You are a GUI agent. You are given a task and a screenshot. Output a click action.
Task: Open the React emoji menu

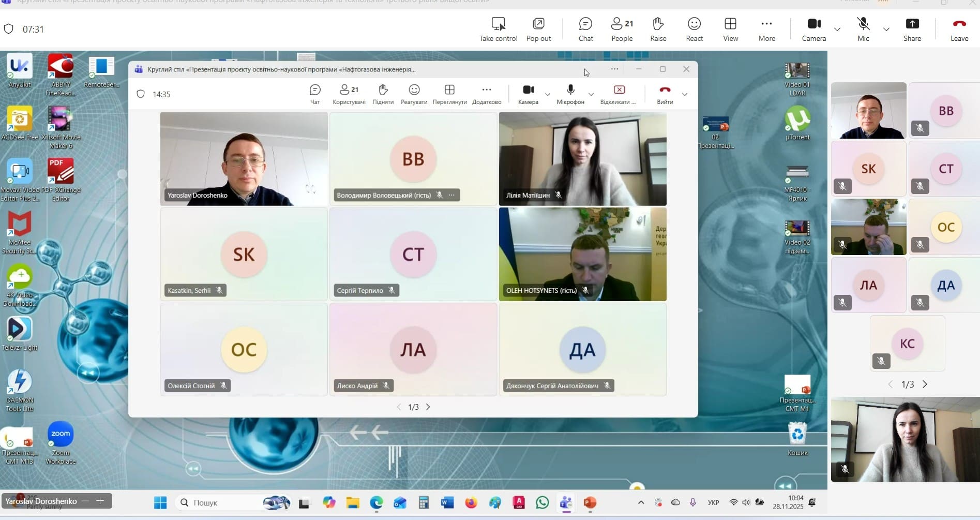tap(694, 29)
